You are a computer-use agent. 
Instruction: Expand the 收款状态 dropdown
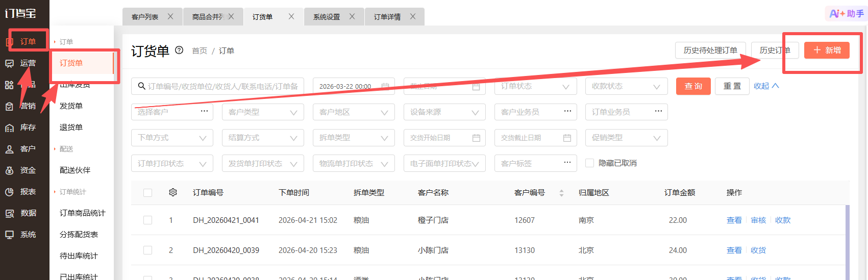pyautogui.click(x=626, y=86)
